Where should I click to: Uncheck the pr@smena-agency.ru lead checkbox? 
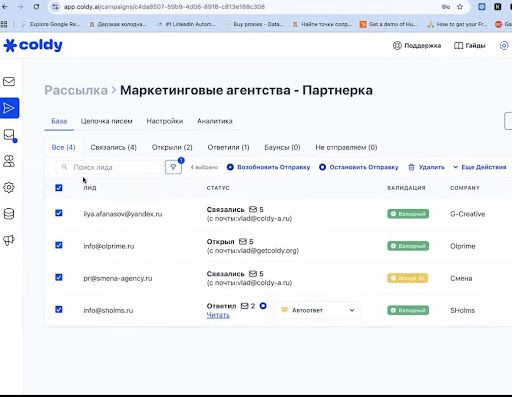tap(59, 277)
